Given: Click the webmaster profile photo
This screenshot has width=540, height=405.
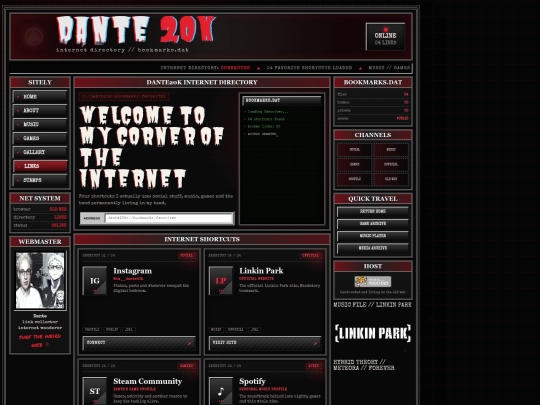Looking at the screenshot, I should [x=40, y=280].
